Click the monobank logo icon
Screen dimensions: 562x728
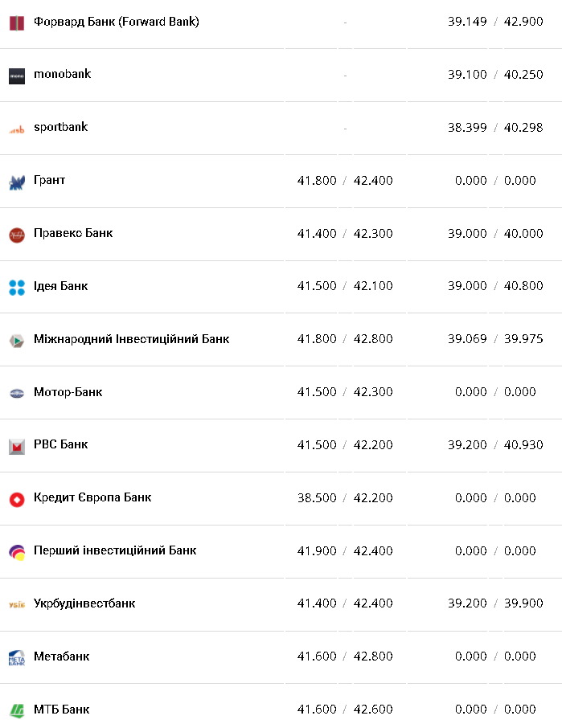(17, 76)
